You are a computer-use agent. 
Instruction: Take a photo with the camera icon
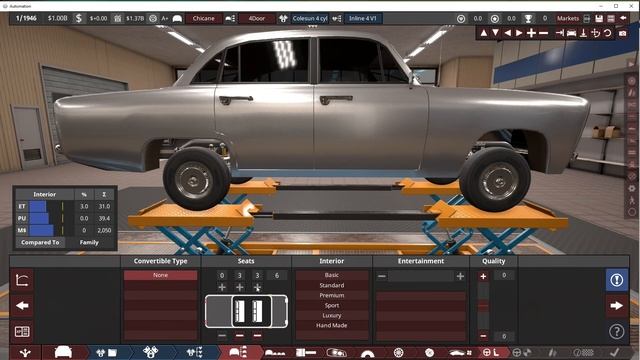(622, 33)
